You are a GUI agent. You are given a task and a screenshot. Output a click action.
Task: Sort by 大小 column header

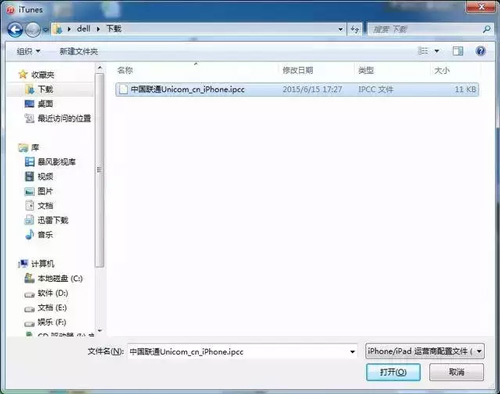(x=442, y=70)
